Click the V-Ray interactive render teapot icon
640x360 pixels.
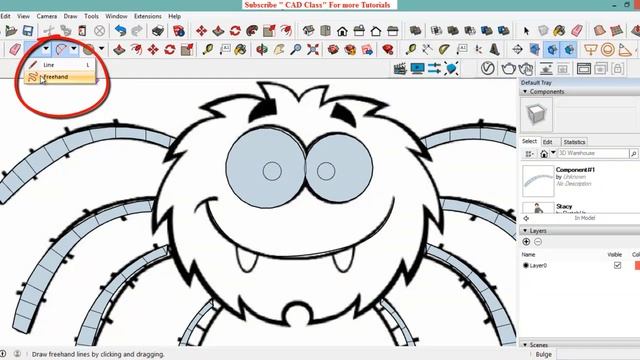[526, 69]
